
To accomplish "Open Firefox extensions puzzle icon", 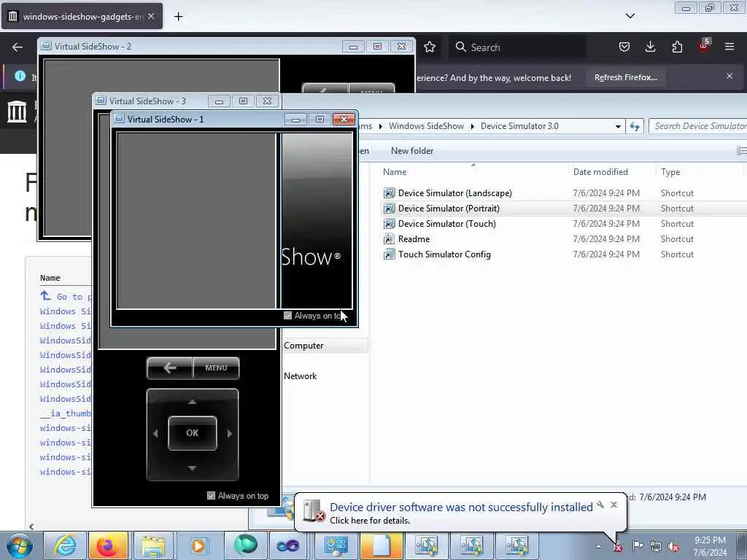I will pos(677,47).
